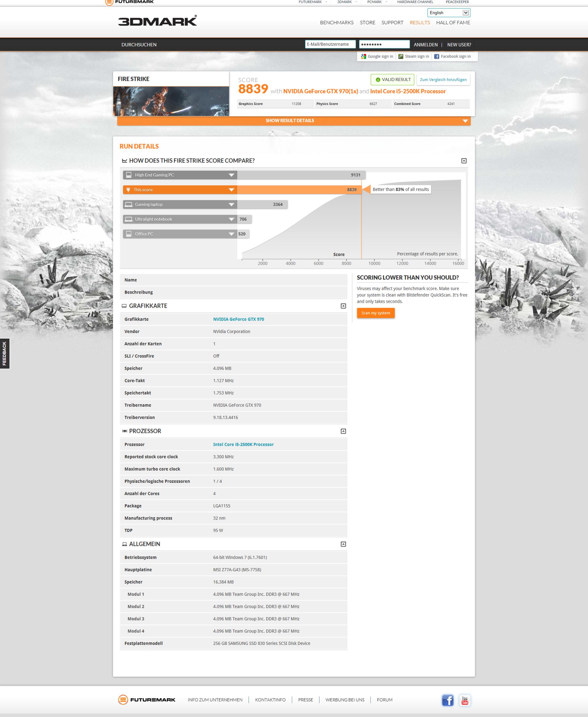Open the Benchmarks menu
The width and height of the screenshot is (588, 717).
click(337, 23)
